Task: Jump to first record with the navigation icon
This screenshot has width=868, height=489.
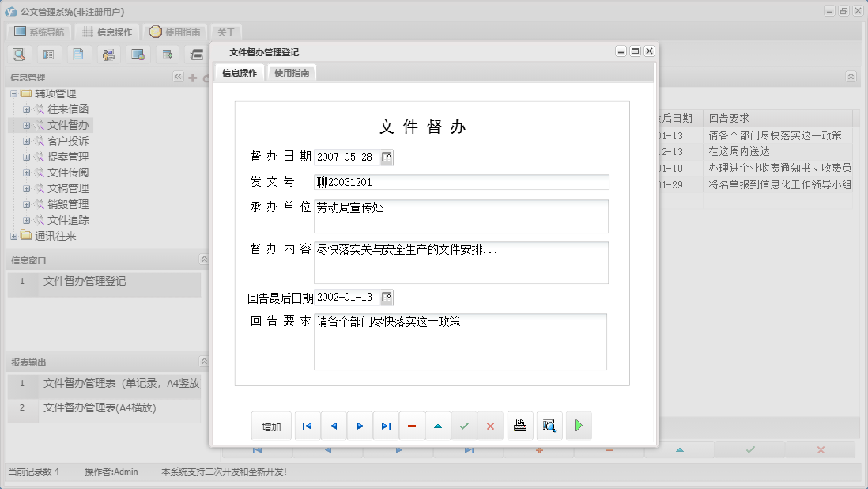Action: [307, 426]
